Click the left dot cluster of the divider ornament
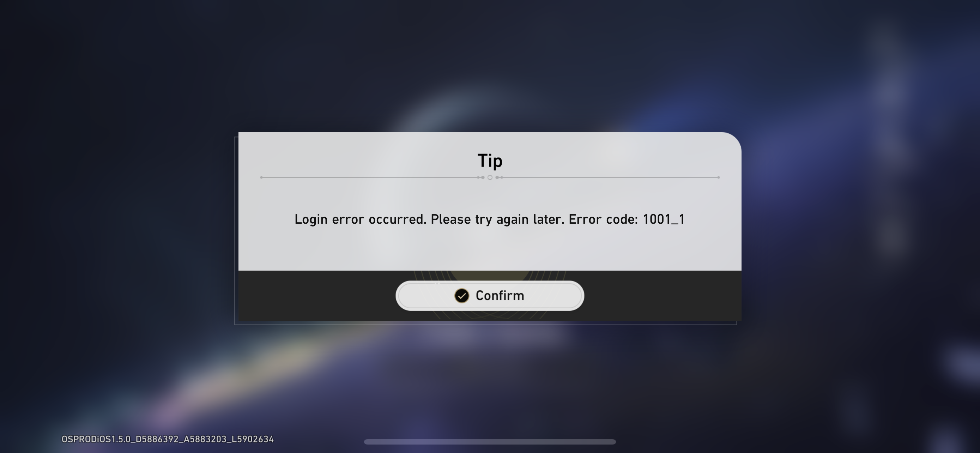Image resolution: width=980 pixels, height=453 pixels. [x=481, y=177]
